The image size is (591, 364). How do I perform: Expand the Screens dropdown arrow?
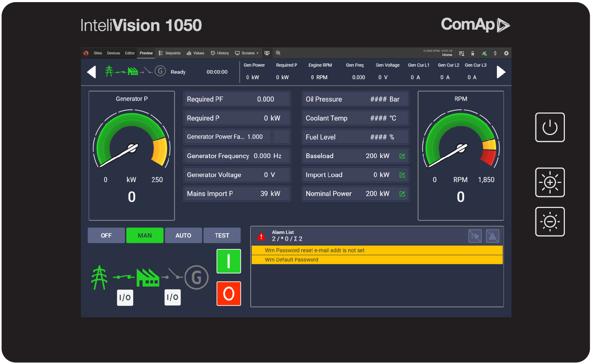[x=257, y=53]
